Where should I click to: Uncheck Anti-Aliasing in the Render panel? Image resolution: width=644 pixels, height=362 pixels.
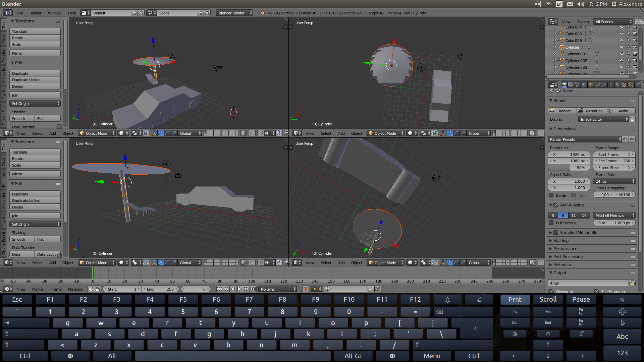point(556,205)
